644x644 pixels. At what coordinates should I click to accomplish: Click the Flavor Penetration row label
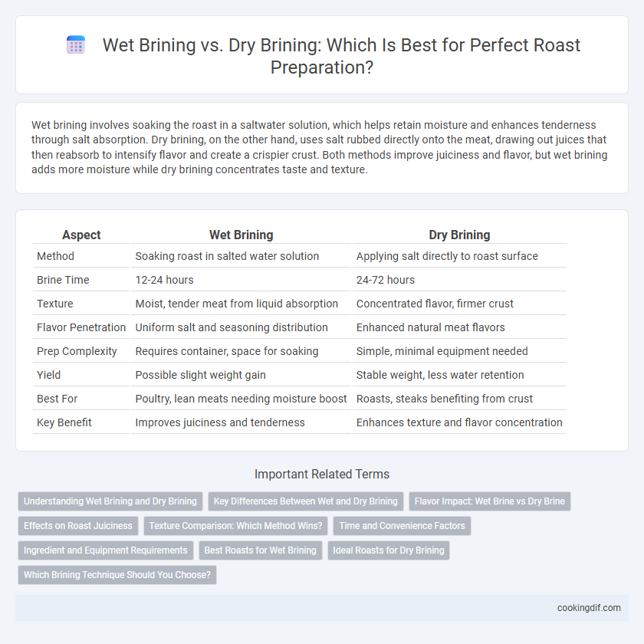[81, 327]
